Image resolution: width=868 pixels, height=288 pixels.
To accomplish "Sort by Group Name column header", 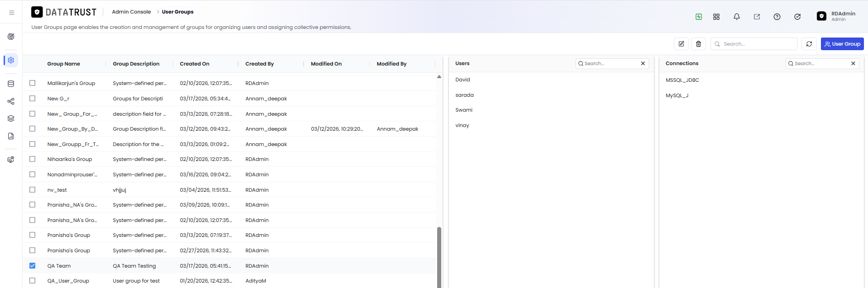I will pos(63,64).
